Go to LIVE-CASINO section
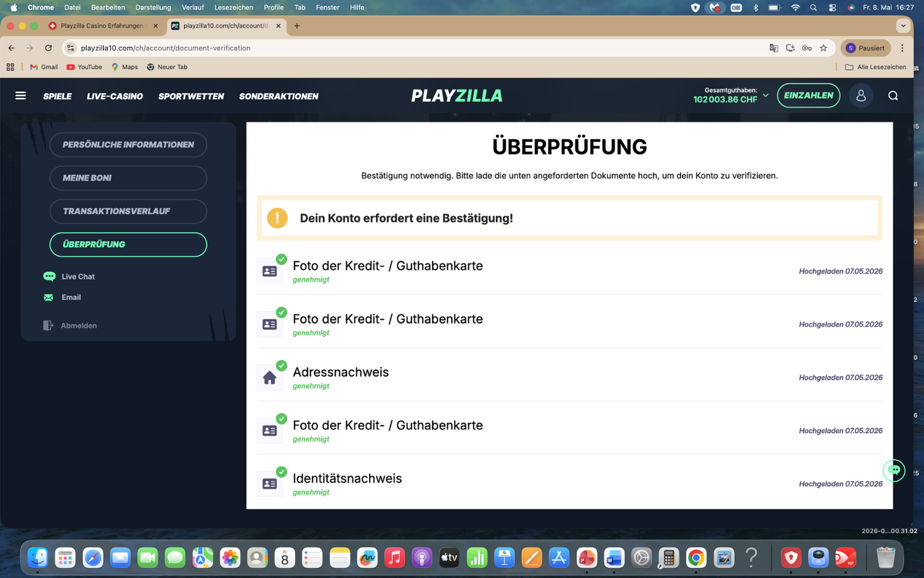This screenshot has height=578, width=924. point(115,96)
